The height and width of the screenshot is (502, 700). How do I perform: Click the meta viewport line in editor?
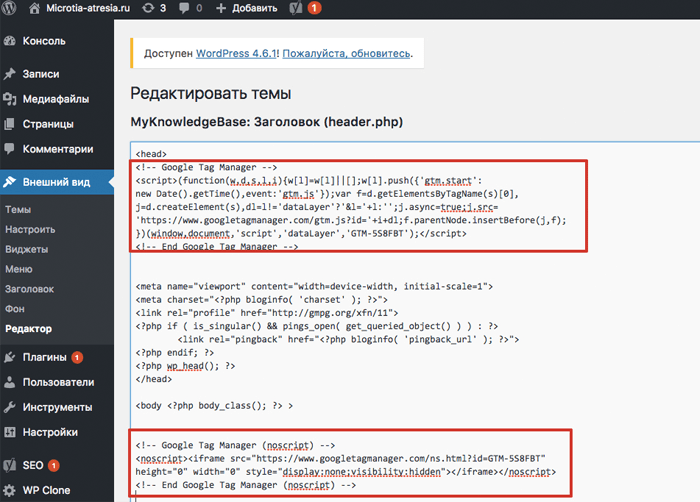pos(314,286)
